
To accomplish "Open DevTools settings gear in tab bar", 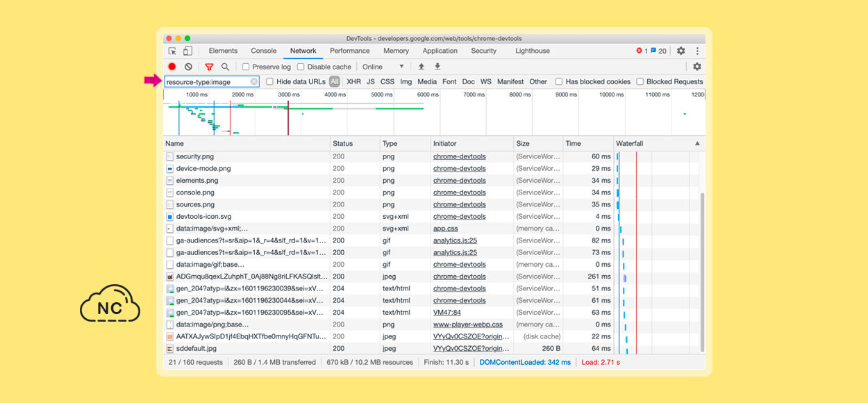I will 681,51.
